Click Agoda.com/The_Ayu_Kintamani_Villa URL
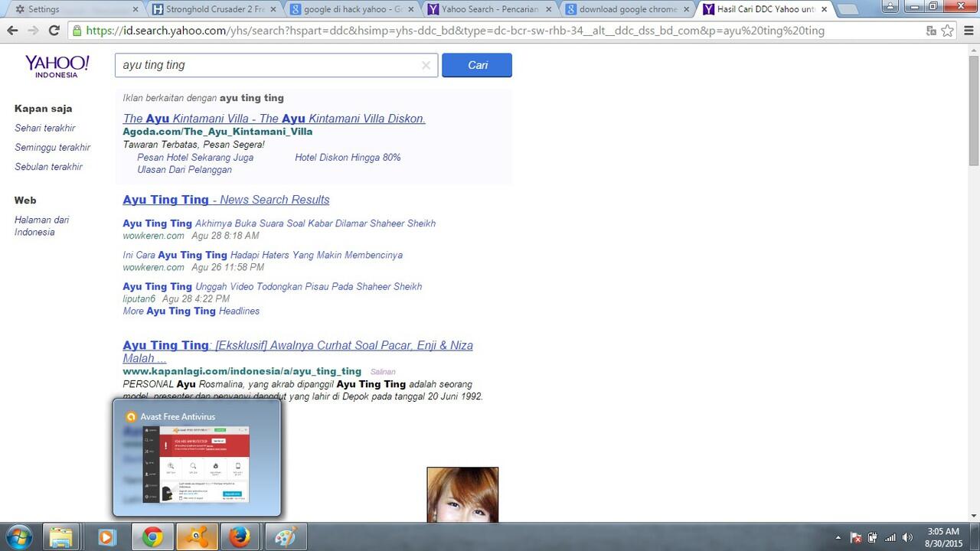 pyautogui.click(x=217, y=132)
